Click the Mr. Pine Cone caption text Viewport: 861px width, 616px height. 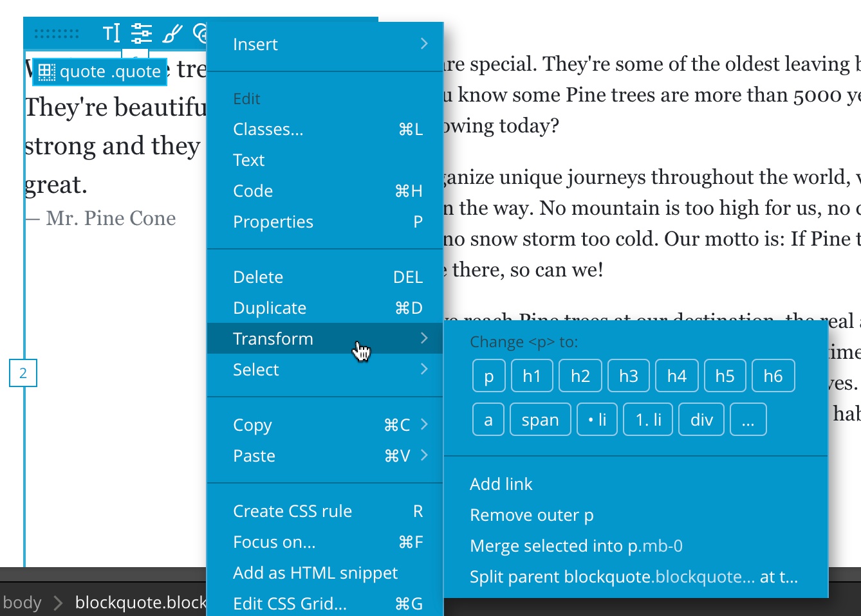pyautogui.click(x=111, y=219)
